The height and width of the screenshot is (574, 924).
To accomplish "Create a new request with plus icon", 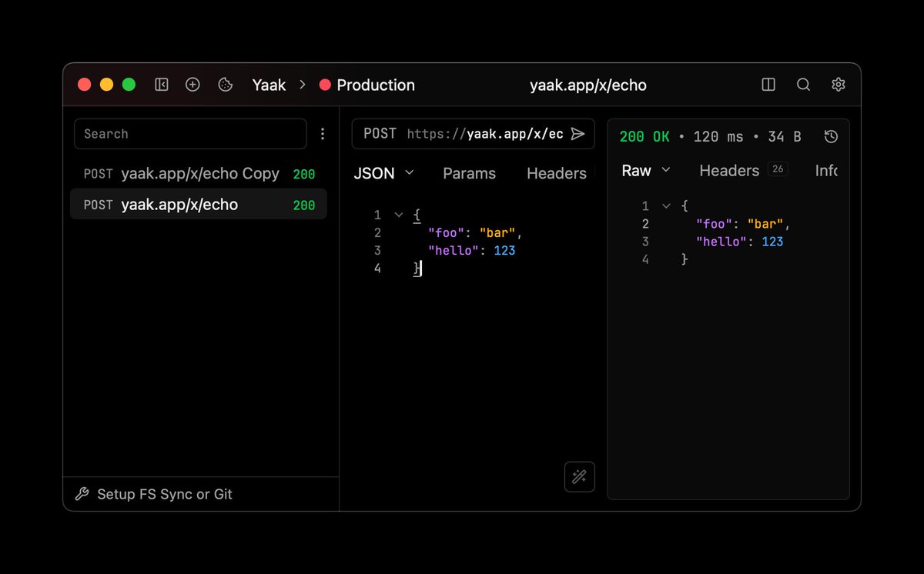I will (x=193, y=85).
